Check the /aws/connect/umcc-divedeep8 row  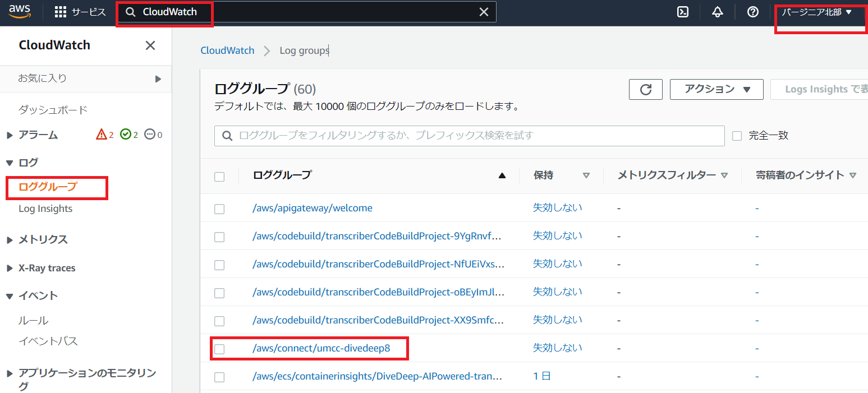pyautogui.click(x=219, y=349)
